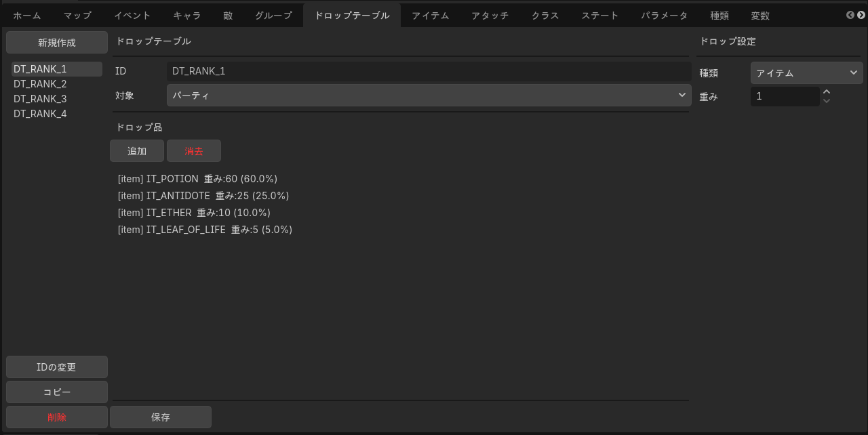This screenshot has height=435, width=868.
Task: Click the IDの変更 button
Action: click(x=57, y=367)
